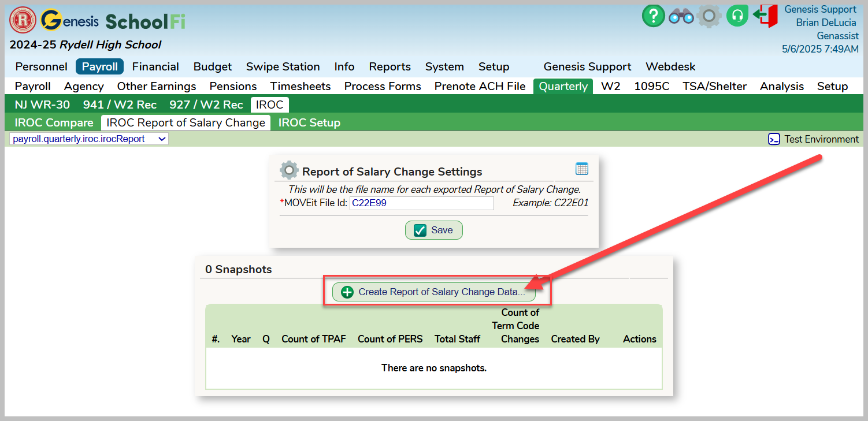Click the Brian DeLucia user name
The height and width of the screenshot is (421, 868).
coord(826,23)
